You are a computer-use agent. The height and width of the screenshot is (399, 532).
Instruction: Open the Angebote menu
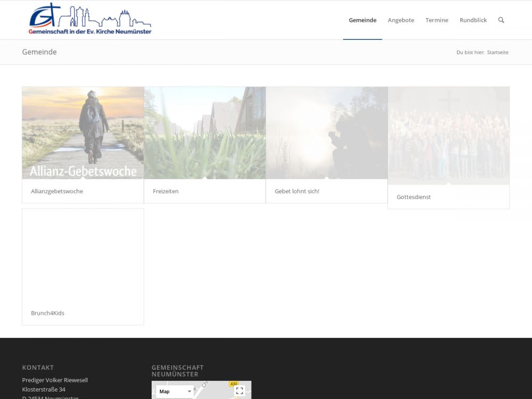(401, 20)
